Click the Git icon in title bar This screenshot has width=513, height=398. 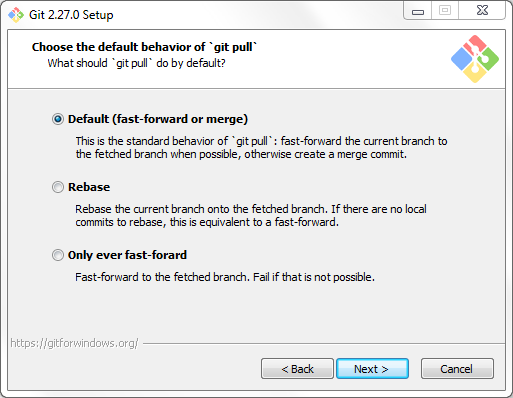coord(16,15)
